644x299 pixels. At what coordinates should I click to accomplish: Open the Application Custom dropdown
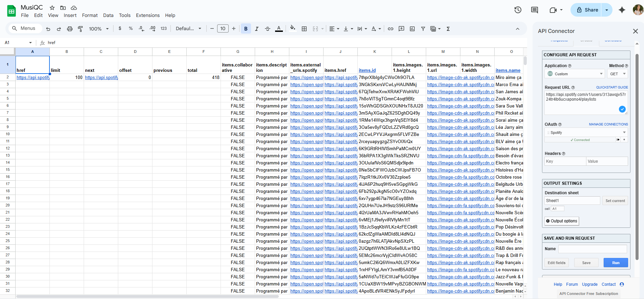point(575,74)
